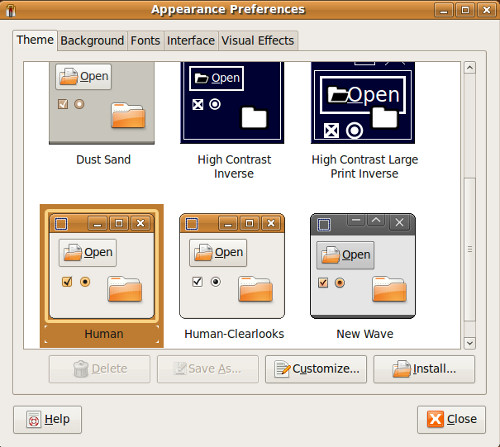500x447 pixels.
Task: Open the Visual Effects tab
Action: (x=258, y=41)
